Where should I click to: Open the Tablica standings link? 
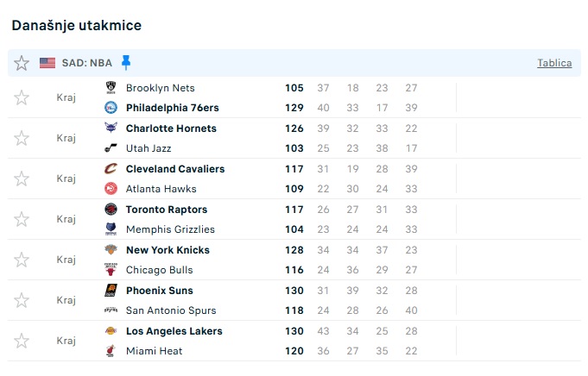(x=553, y=63)
